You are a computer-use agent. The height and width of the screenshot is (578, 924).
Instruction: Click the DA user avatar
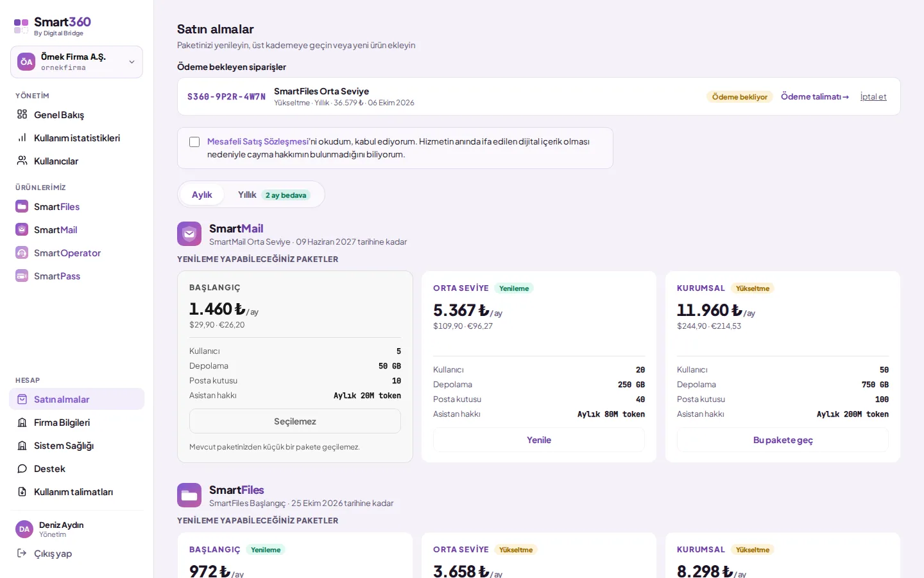24,529
